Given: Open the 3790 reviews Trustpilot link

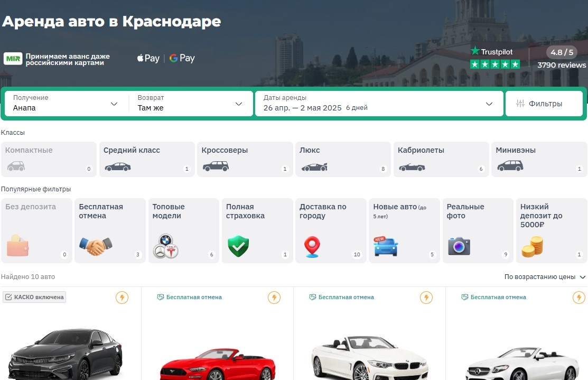Looking at the screenshot, I should coord(561,65).
